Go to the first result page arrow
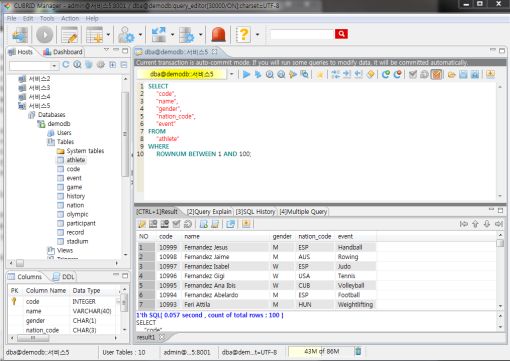Viewport: 510px width, 361px height. pos(464,224)
